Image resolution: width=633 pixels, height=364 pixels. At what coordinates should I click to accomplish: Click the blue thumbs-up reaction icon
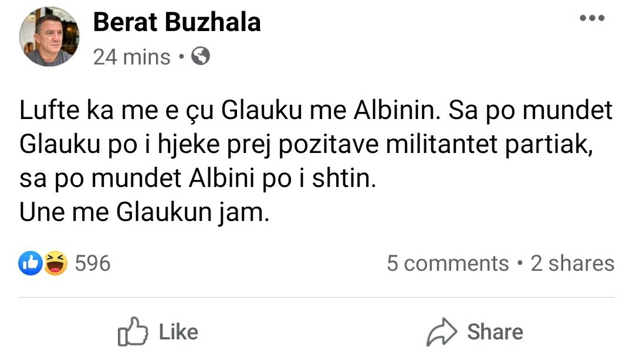coord(31,263)
